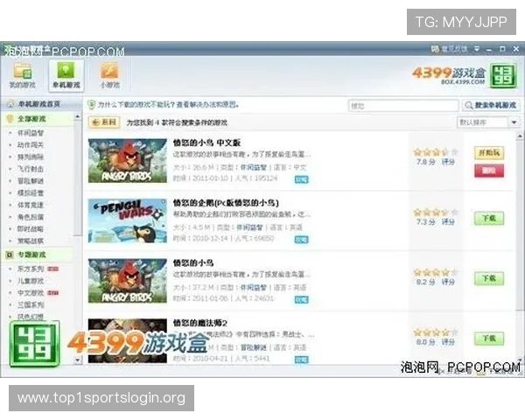Select the 休闲益智 category
This screenshot has width=525, height=420.
31,133
